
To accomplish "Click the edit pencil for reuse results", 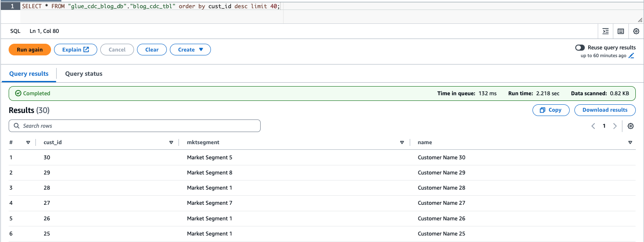I will click(631, 56).
